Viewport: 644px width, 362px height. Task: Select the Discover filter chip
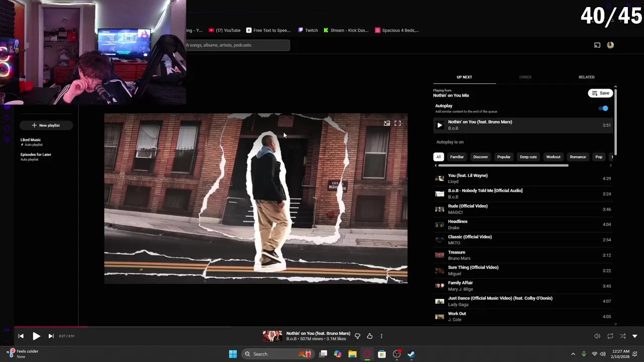(480, 157)
